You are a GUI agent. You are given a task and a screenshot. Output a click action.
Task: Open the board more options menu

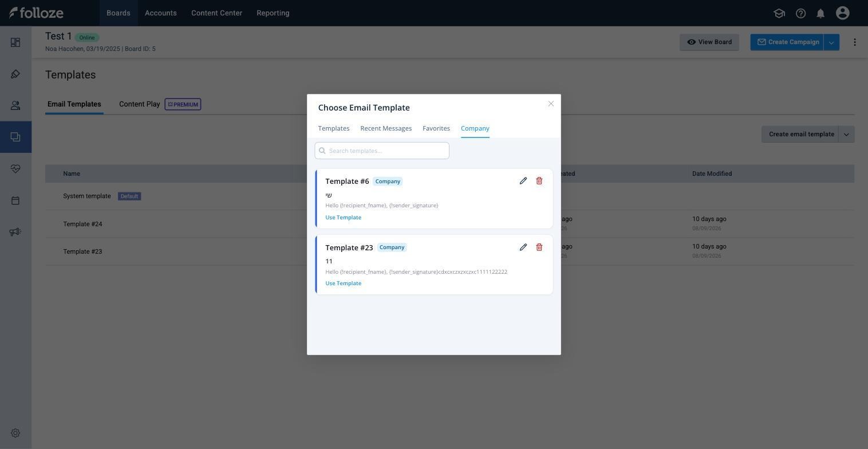(855, 42)
